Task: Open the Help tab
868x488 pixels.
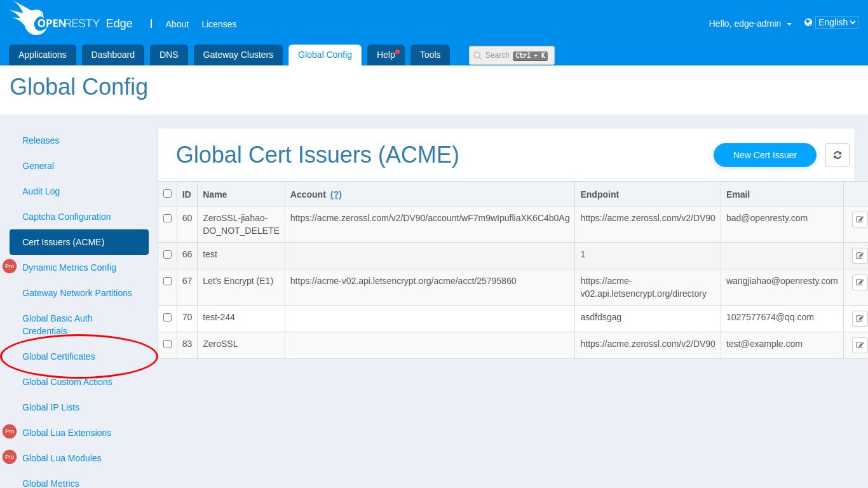Action: coord(386,55)
